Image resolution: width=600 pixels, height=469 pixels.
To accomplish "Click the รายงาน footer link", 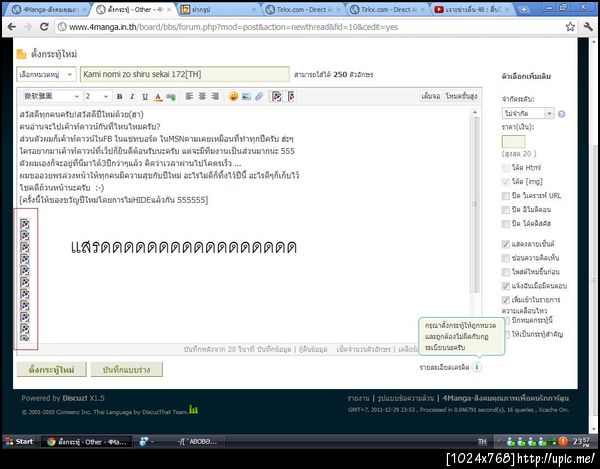I will (358, 398).
